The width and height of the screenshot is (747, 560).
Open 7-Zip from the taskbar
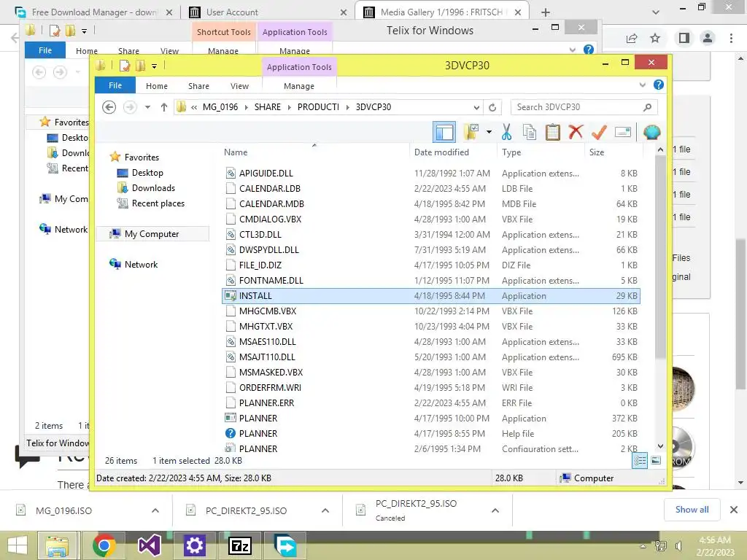coord(239,545)
